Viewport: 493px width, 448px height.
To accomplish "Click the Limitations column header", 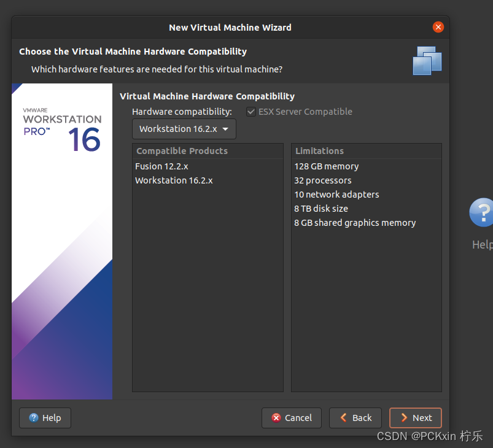I will pos(367,151).
